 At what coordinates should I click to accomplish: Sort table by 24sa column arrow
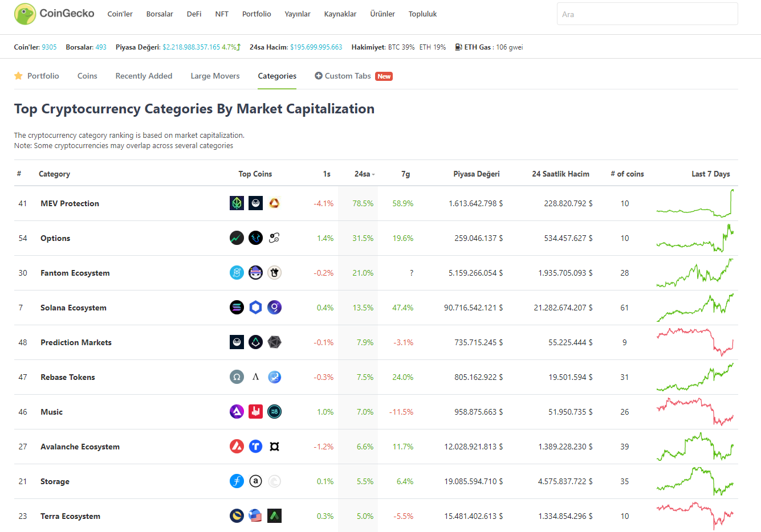click(x=373, y=174)
